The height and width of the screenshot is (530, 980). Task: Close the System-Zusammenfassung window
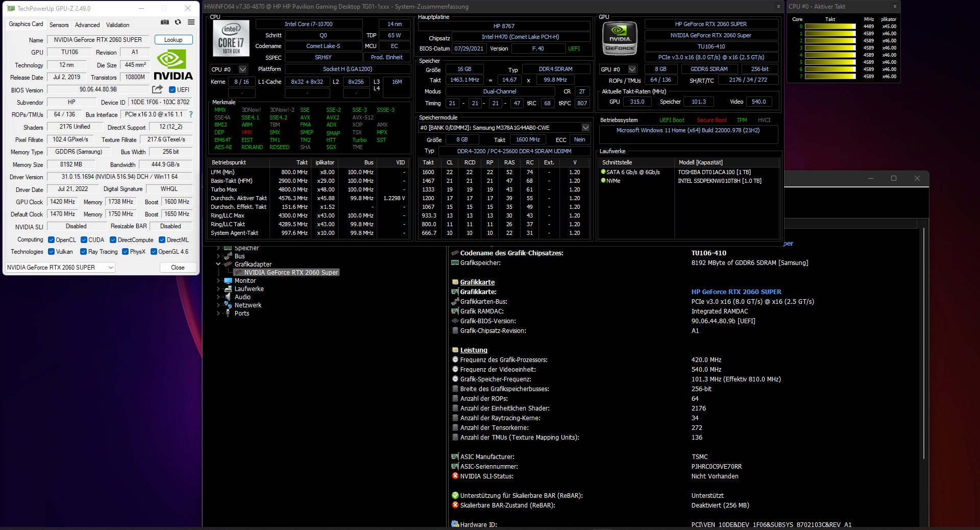pos(778,7)
